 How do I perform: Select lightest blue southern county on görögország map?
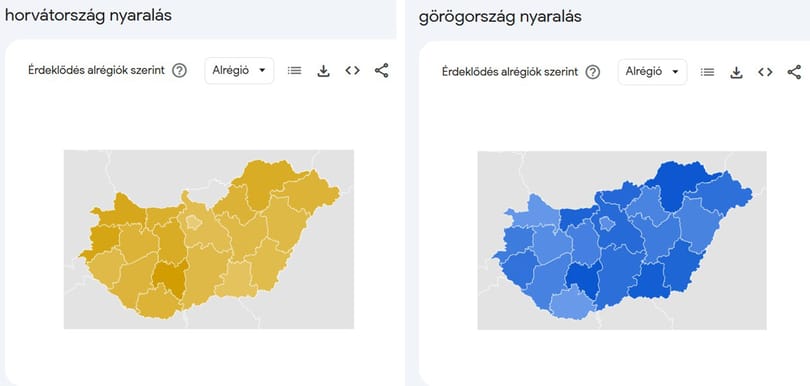[x=573, y=305]
